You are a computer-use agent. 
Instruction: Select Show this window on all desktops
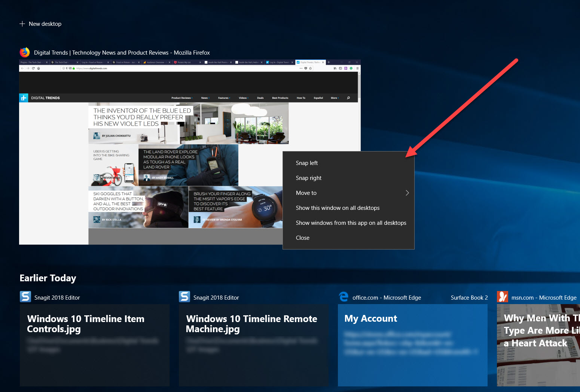pyautogui.click(x=348, y=208)
